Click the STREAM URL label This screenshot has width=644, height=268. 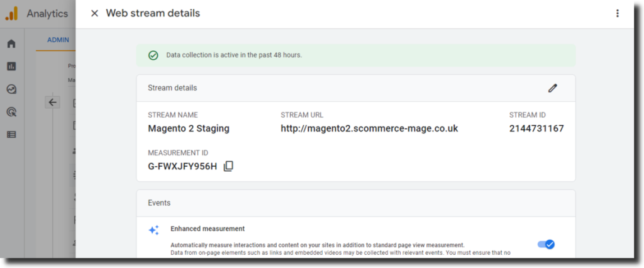pyautogui.click(x=303, y=115)
